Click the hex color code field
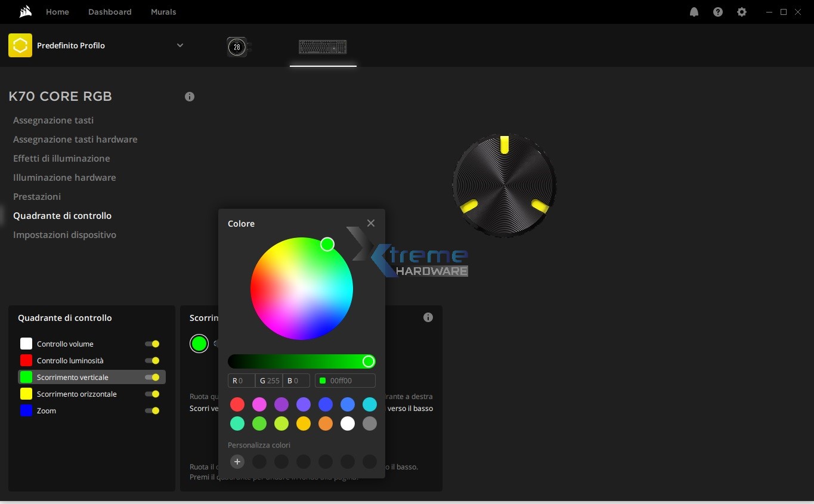Screen dimensions: 814x504 [351, 381]
